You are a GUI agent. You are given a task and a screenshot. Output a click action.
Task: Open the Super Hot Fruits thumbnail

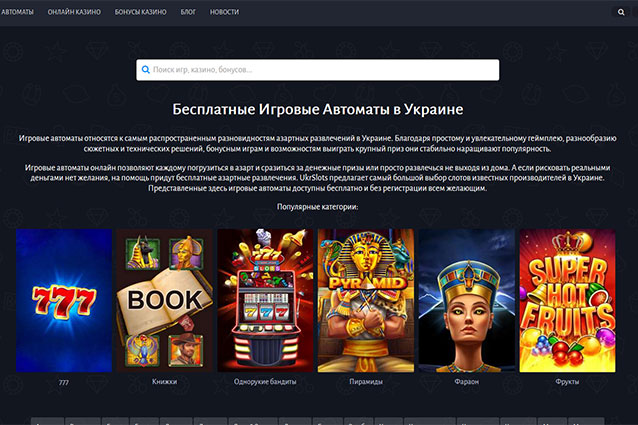[567, 301]
